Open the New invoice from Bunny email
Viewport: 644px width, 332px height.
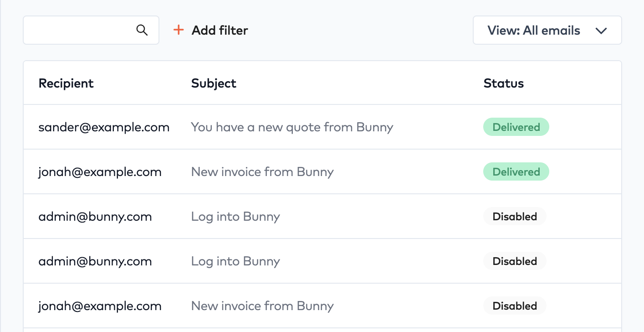point(262,171)
